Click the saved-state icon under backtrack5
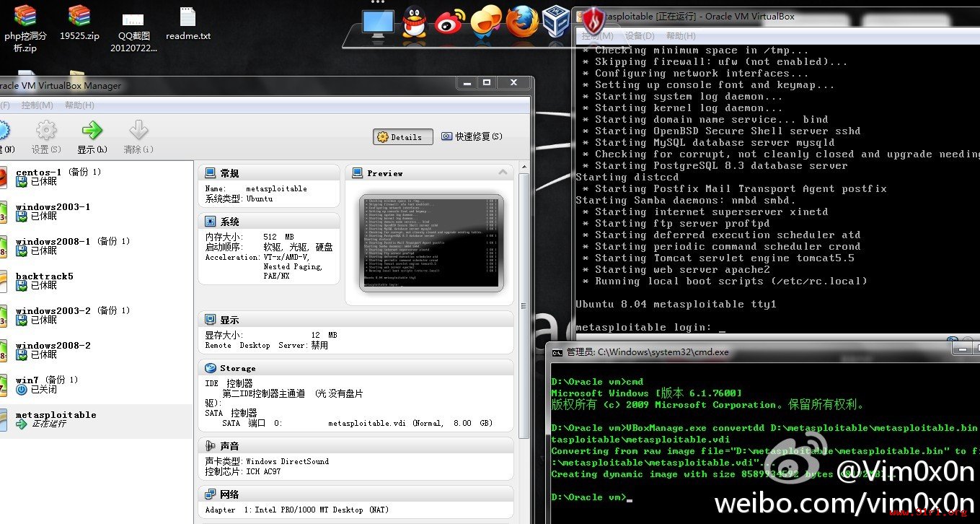The height and width of the screenshot is (524, 980). click(22, 286)
